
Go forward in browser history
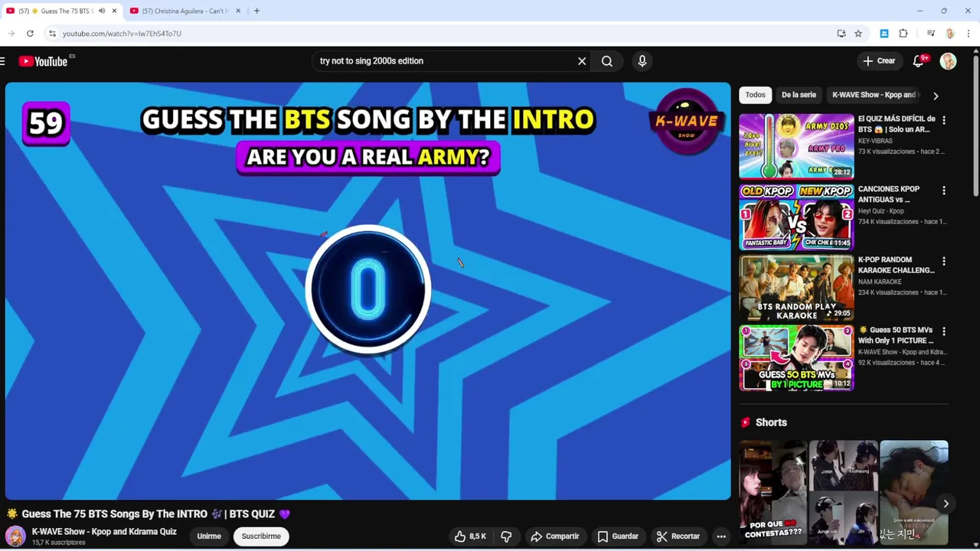pyautogui.click(x=11, y=34)
